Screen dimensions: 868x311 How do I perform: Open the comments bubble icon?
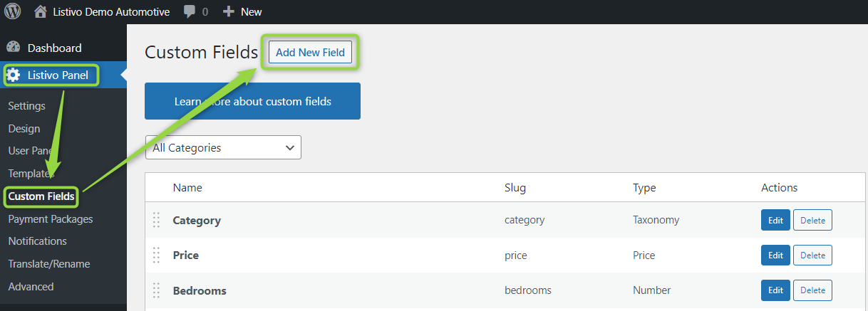(x=190, y=11)
